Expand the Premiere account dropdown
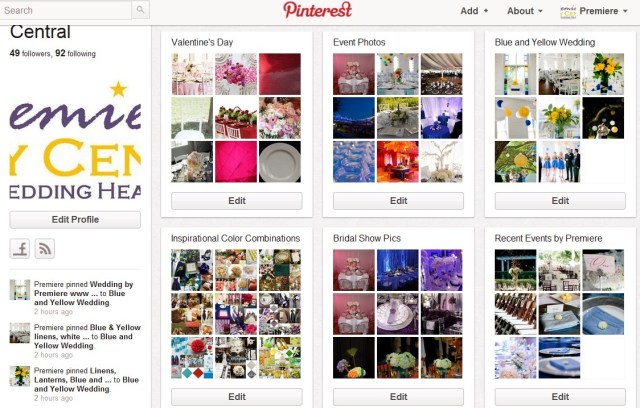The height and width of the screenshot is (408, 640). 603,11
